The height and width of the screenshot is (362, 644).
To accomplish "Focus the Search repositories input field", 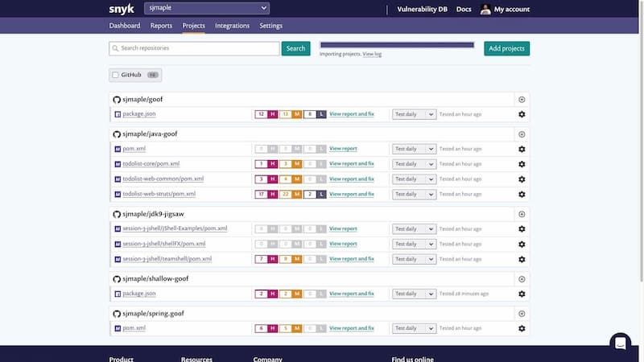I will [194, 48].
